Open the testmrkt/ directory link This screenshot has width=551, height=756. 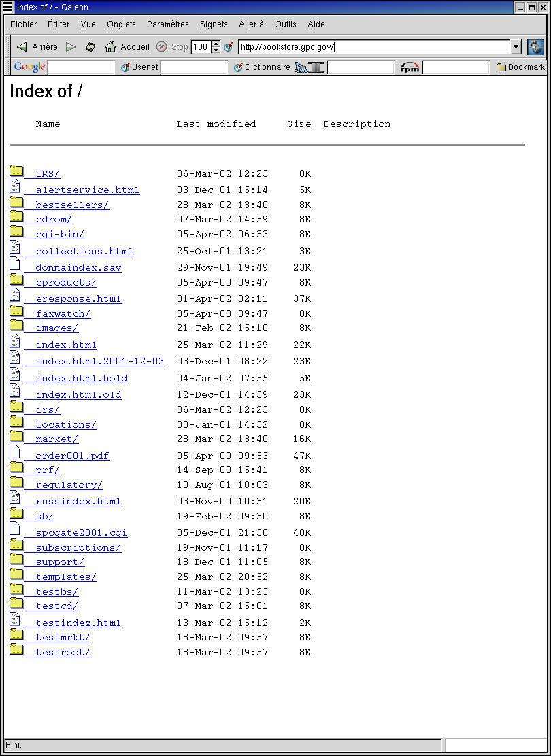pos(63,638)
